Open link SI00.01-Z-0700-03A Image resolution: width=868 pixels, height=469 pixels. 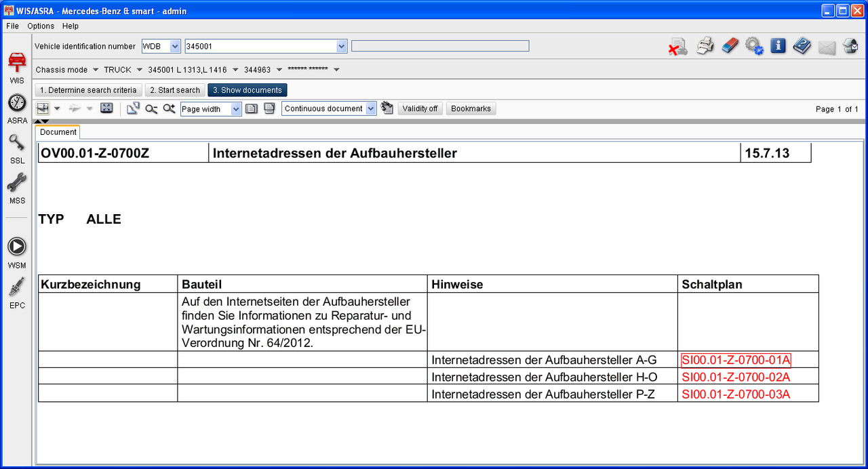pyautogui.click(x=736, y=394)
